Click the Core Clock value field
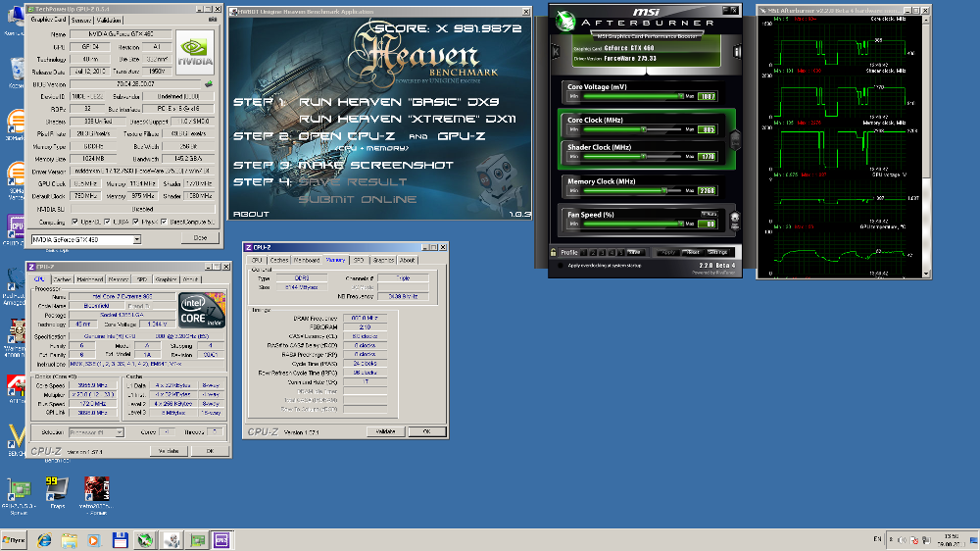 tap(707, 129)
